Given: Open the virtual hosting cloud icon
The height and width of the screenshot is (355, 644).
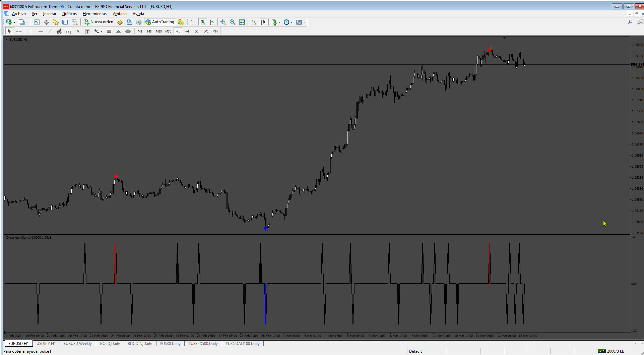Looking at the screenshot, I should pos(129,22).
